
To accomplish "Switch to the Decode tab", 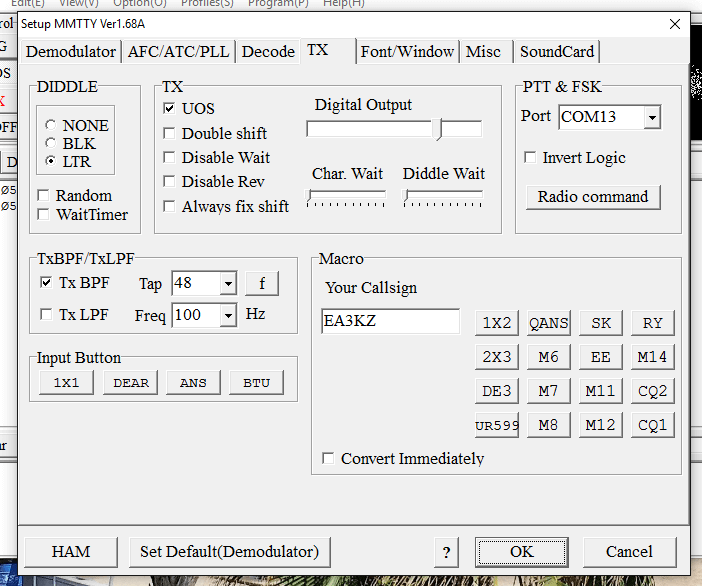I will pyautogui.click(x=268, y=52).
